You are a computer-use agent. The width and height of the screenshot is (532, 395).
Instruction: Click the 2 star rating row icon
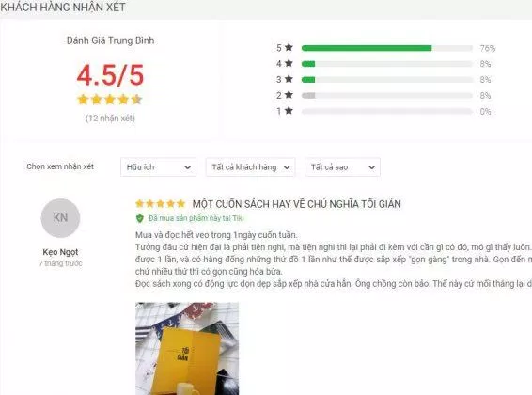289,95
